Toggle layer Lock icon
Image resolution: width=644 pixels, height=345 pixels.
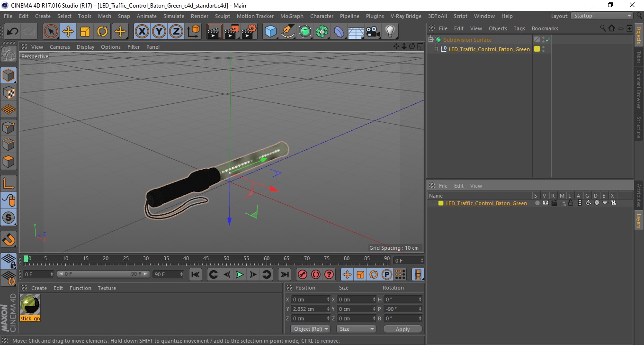point(571,203)
